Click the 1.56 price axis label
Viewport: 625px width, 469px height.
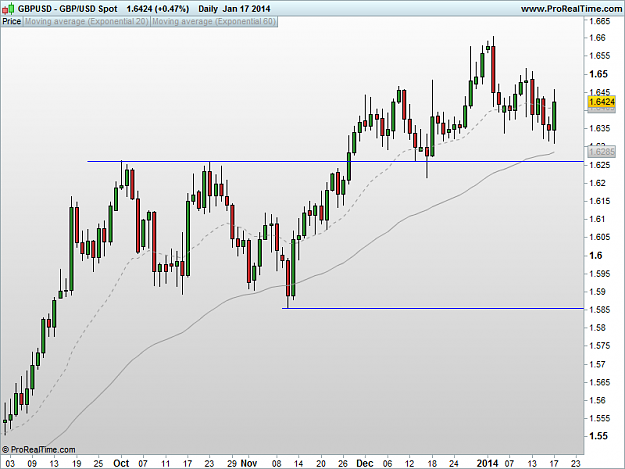(597, 400)
